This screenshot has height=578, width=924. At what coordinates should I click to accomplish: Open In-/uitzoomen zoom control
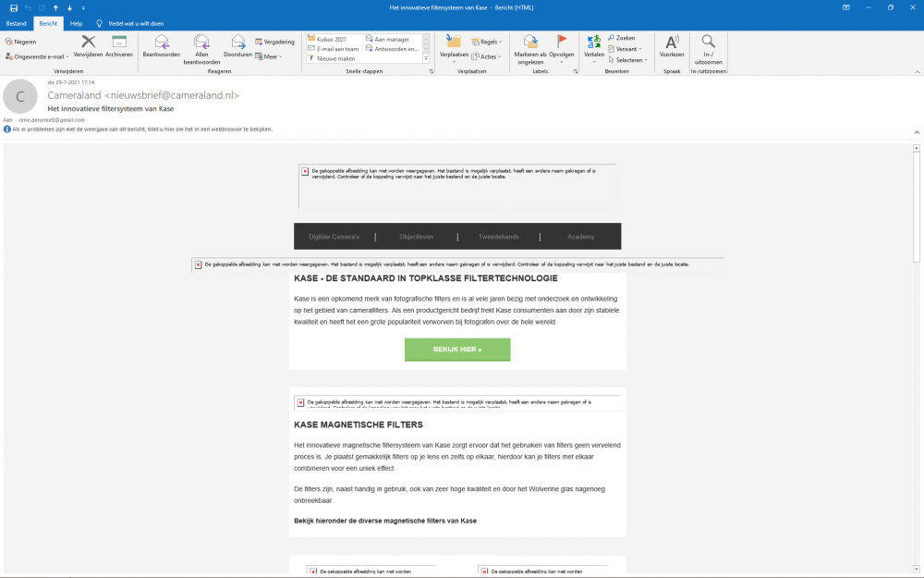pyautogui.click(x=709, y=49)
